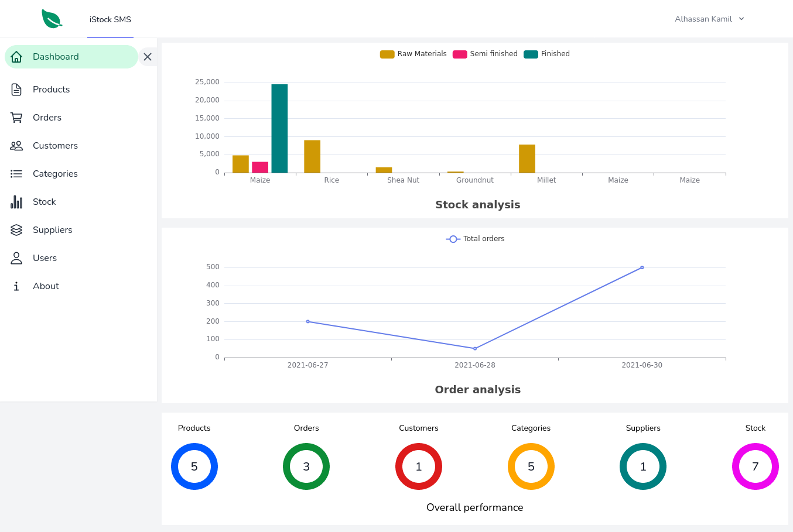Click the Stock bar chart icon
793x532 pixels.
pos(16,202)
